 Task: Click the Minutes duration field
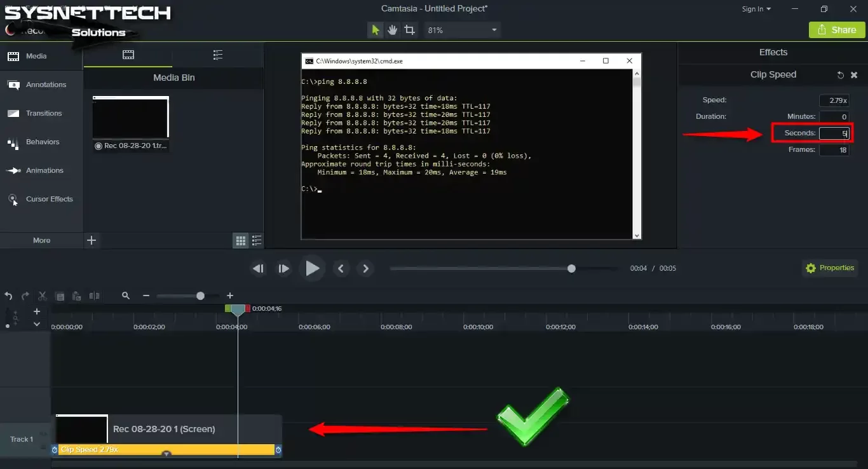(x=834, y=117)
